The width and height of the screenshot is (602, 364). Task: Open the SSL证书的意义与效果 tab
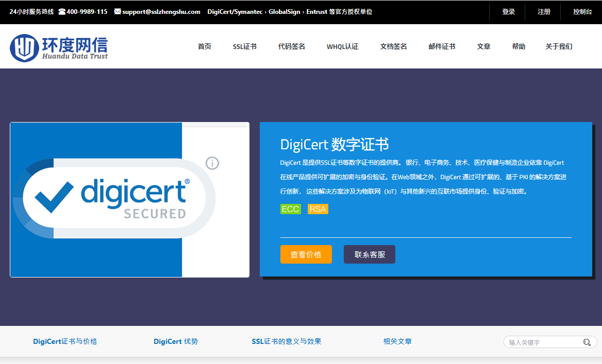(287, 341)
